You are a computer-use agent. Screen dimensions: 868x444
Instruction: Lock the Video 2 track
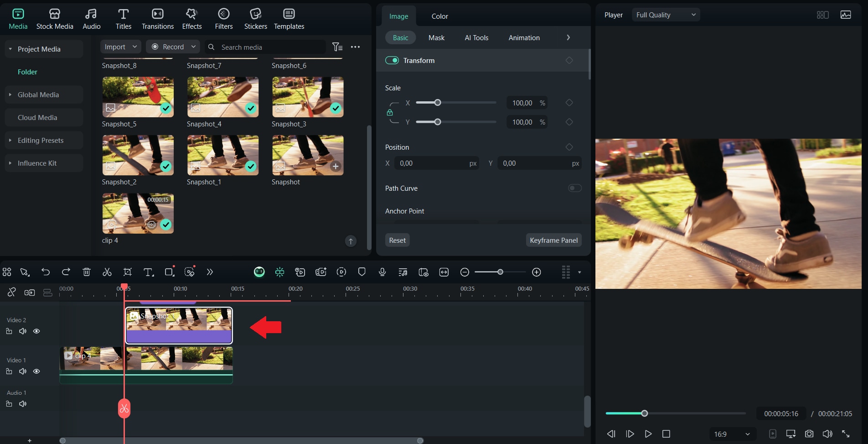pyautogui.click(x=9, y=331)
